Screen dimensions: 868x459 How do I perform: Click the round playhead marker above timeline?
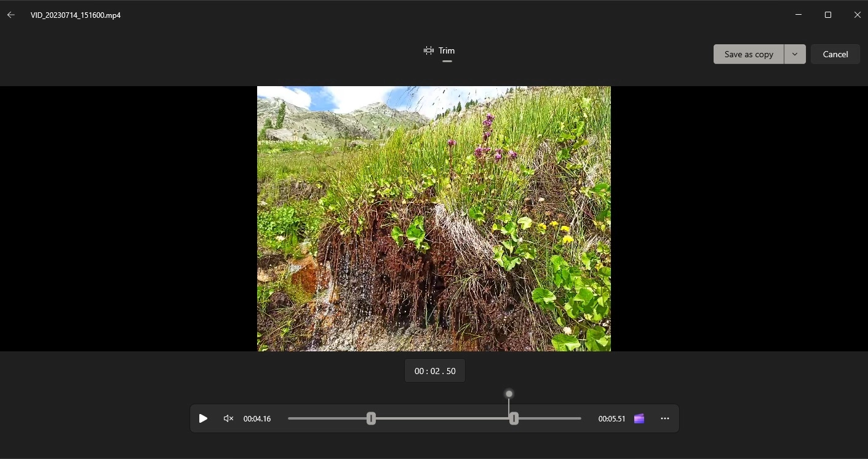[509, 394]
